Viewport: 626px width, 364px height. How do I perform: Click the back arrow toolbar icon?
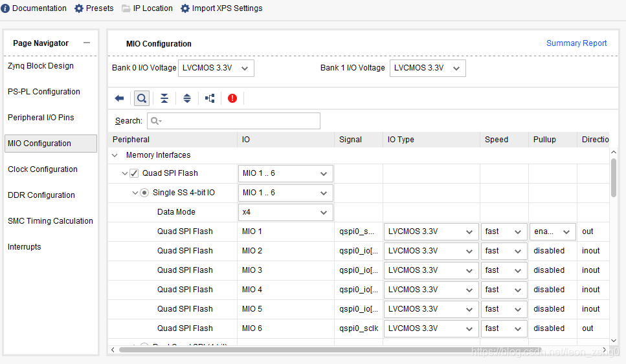click(x=119, y=98)
